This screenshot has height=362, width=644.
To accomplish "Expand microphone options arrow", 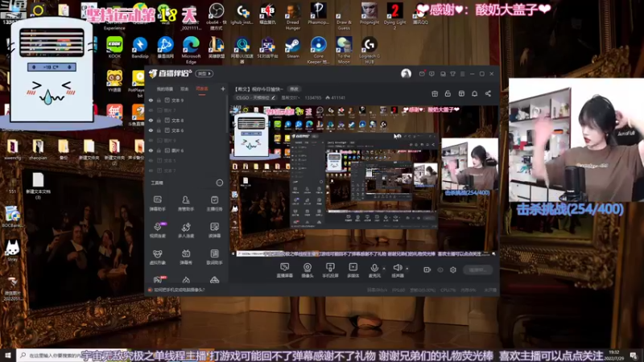I will (384, 269).
